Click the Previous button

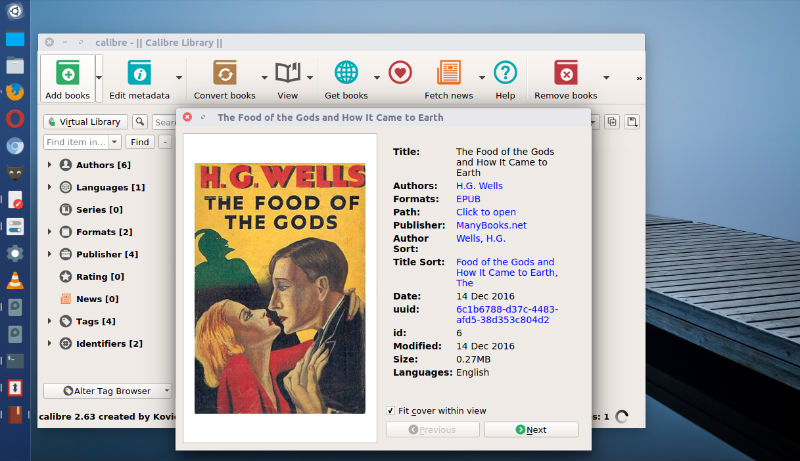pos(433,430)
